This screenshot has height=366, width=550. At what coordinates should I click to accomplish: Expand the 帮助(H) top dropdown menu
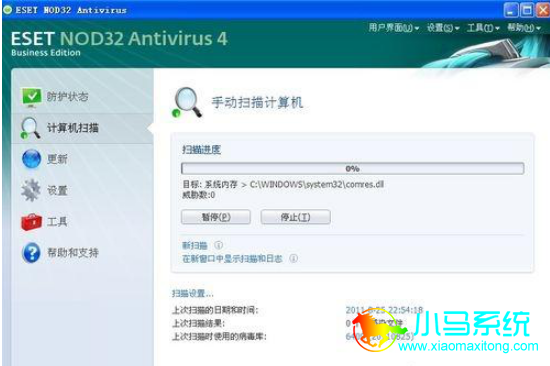click(x=524, y=28)
